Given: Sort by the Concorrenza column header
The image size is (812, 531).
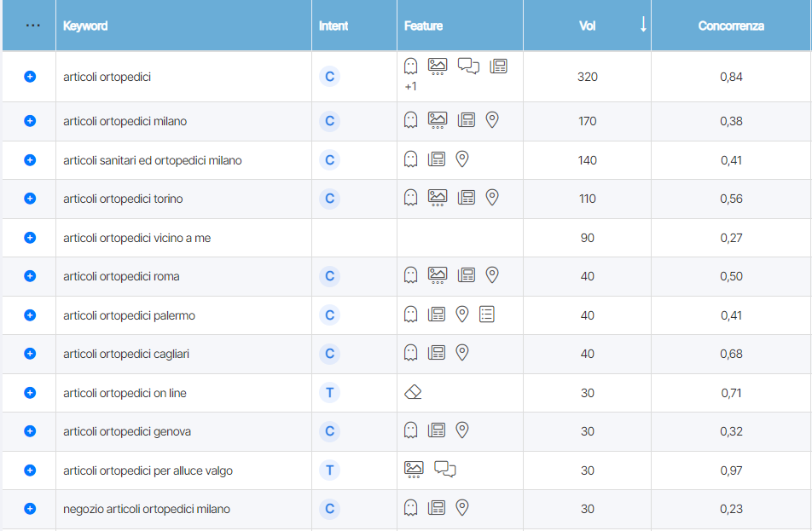Looking at the screenshot, I should pos(731,26).
